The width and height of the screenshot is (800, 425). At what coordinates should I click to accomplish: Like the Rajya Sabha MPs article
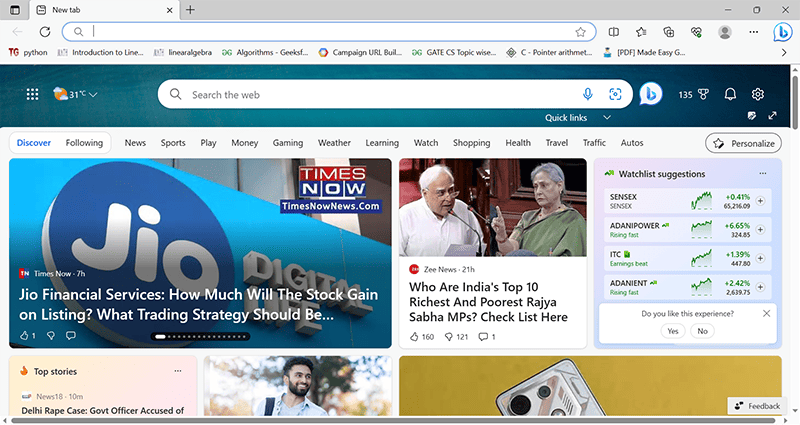pos(422,337)
